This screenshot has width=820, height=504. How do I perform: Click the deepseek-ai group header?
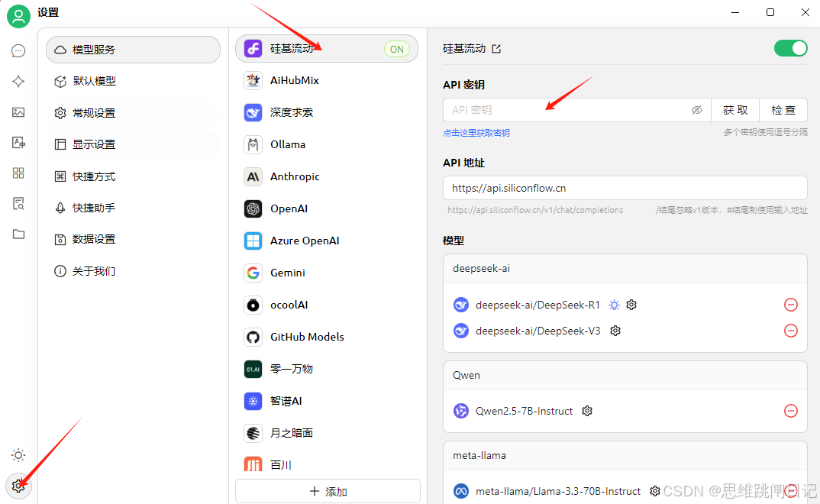click(x=625, y=269)
